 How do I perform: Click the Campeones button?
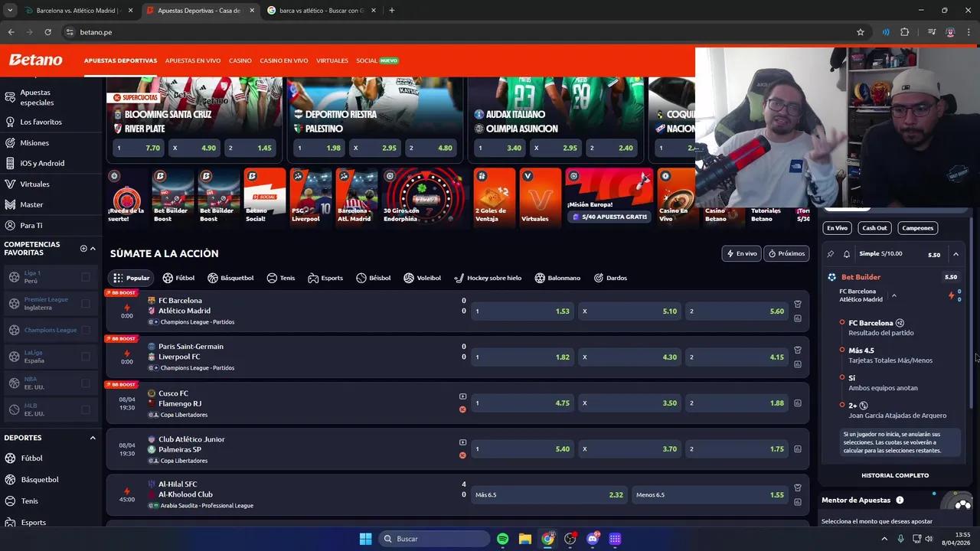[x=917, y=228]
